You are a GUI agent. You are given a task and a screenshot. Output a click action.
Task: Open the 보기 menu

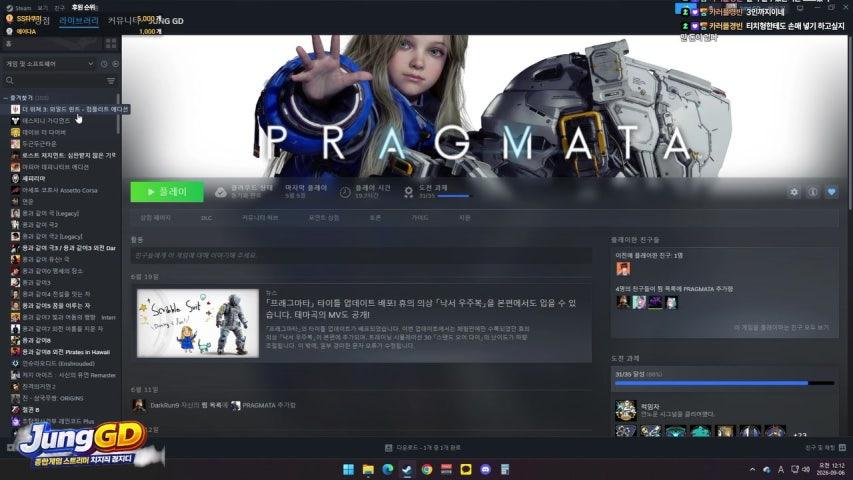coord(42,8)
